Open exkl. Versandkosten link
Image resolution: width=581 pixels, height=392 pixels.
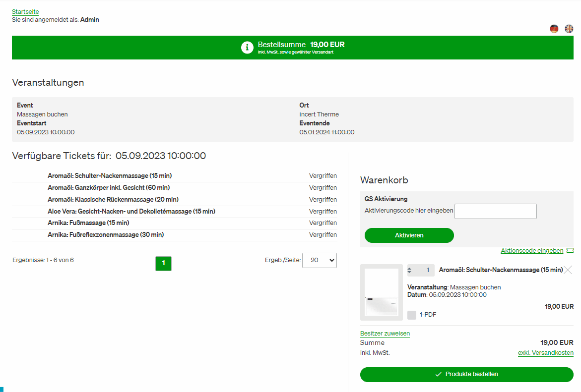coord(545,353)
